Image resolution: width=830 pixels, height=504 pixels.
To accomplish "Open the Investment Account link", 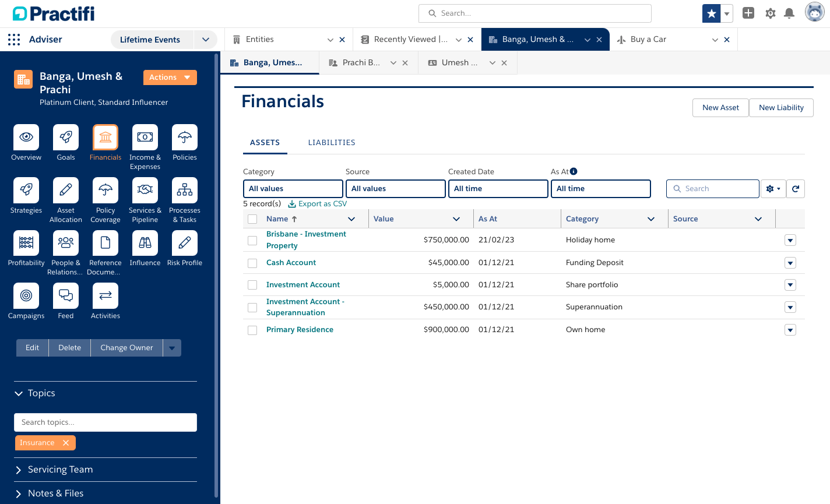I will coord(303,285).
